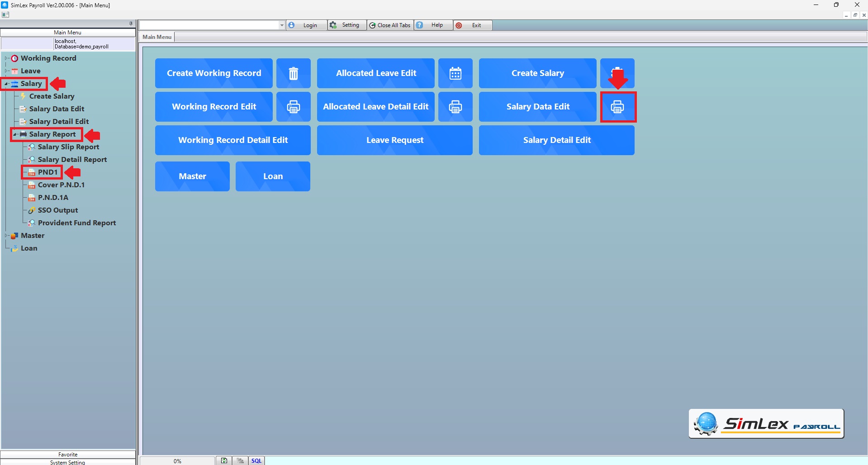Click the pin icon on the Main Menu panel

[x=131, y=24]
